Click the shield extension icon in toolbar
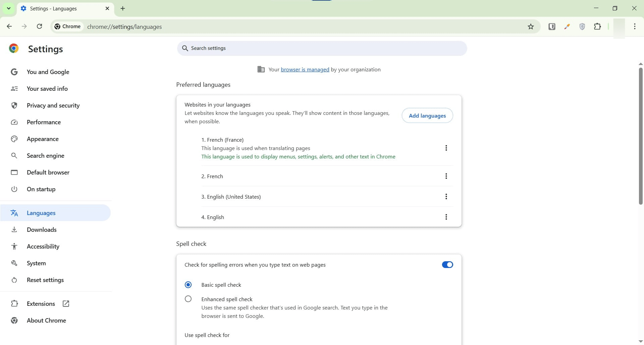The width and height of the screenshot is (644, 345). point(582,27)
